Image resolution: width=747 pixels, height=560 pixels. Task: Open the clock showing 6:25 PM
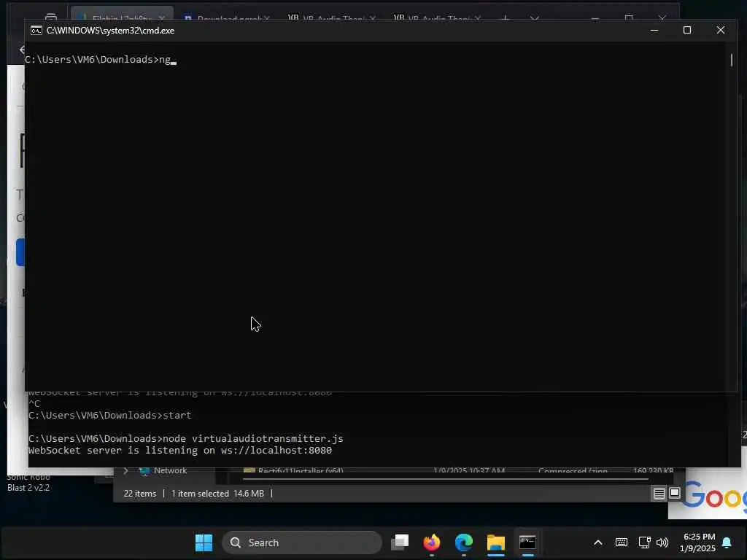698,542
